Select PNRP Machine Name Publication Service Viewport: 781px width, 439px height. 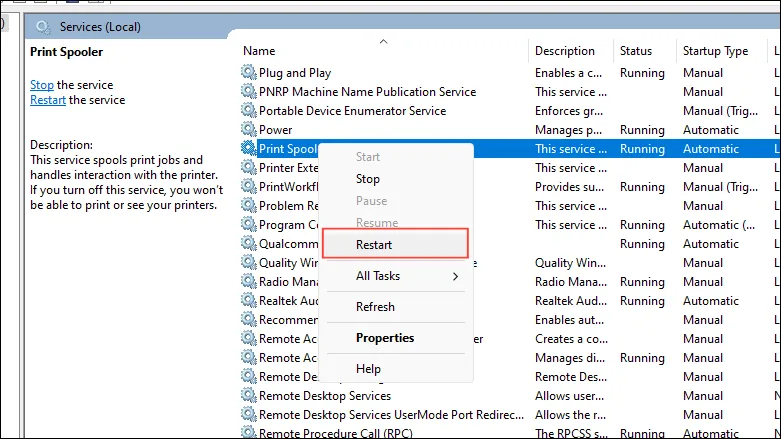pos(368,92)
